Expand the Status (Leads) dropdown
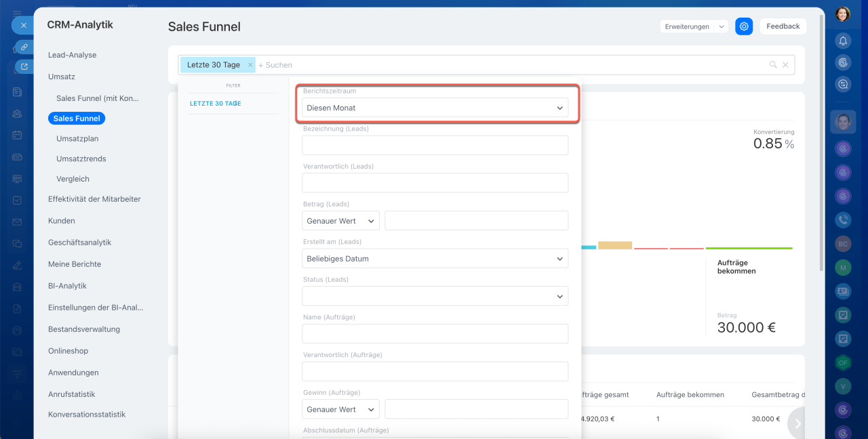This screenshot has height=439, width=868. pos(435,296)
